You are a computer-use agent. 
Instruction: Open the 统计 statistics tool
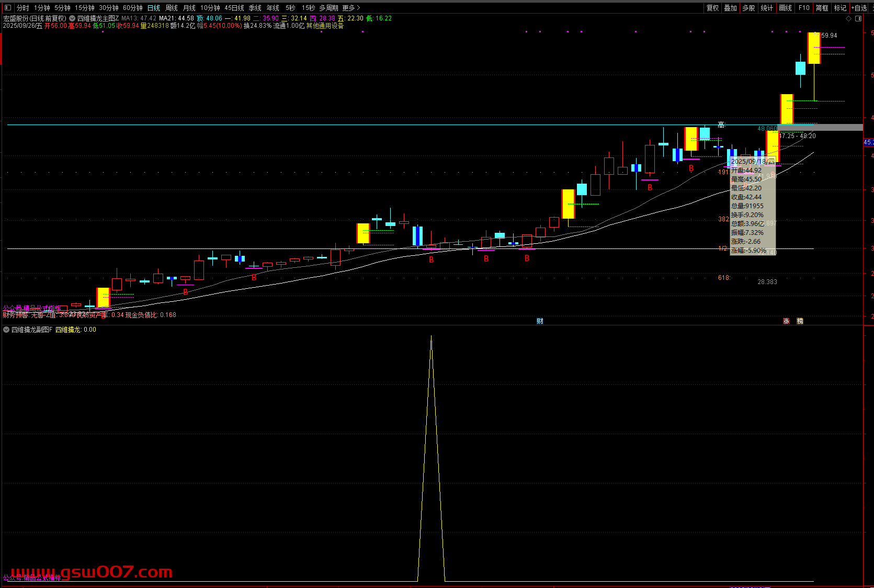click(x=767, y=8)
